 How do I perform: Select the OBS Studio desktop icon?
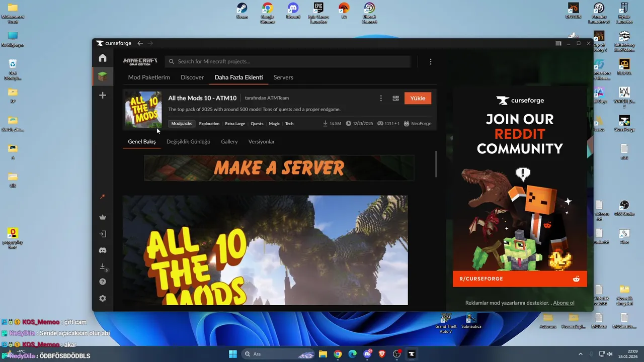point(624,208)
